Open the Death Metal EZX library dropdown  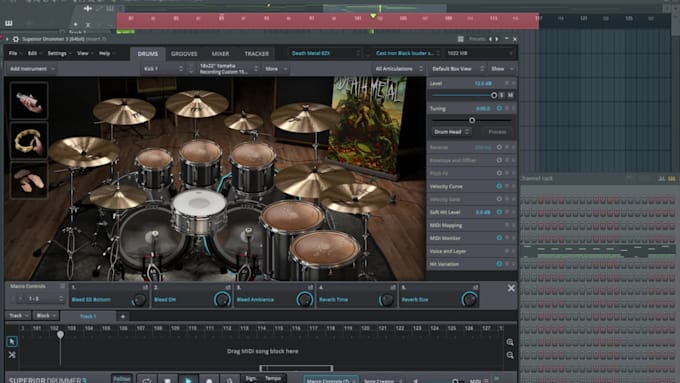(x=325, y=53)
